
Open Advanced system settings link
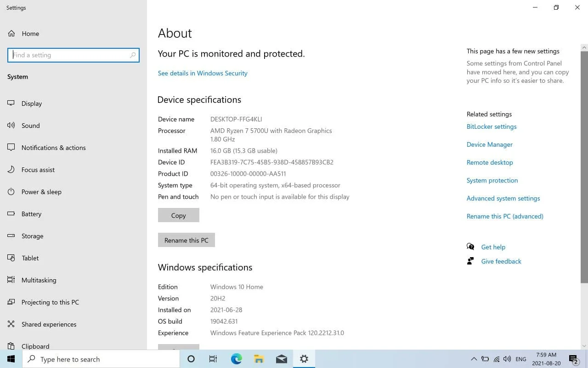pos(503,198)
